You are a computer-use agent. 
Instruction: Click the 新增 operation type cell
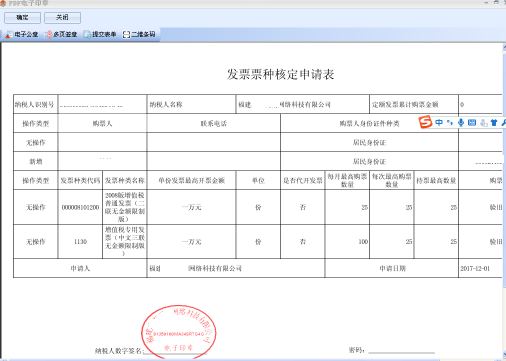coord(35,161)
